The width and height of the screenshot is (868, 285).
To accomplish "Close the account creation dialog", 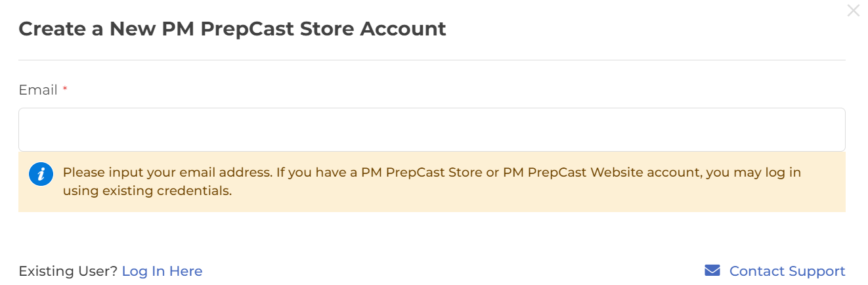I will tap(853, 11).
